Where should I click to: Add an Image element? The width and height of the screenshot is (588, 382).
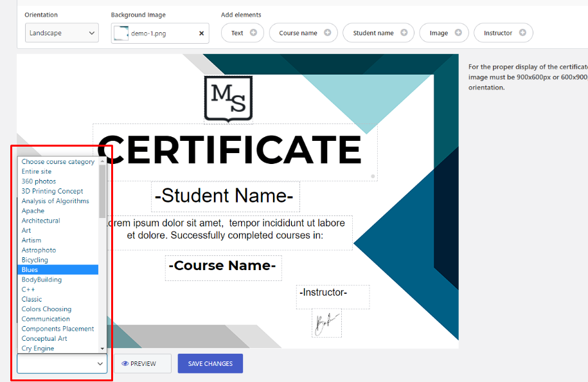[x=444, y=33]
